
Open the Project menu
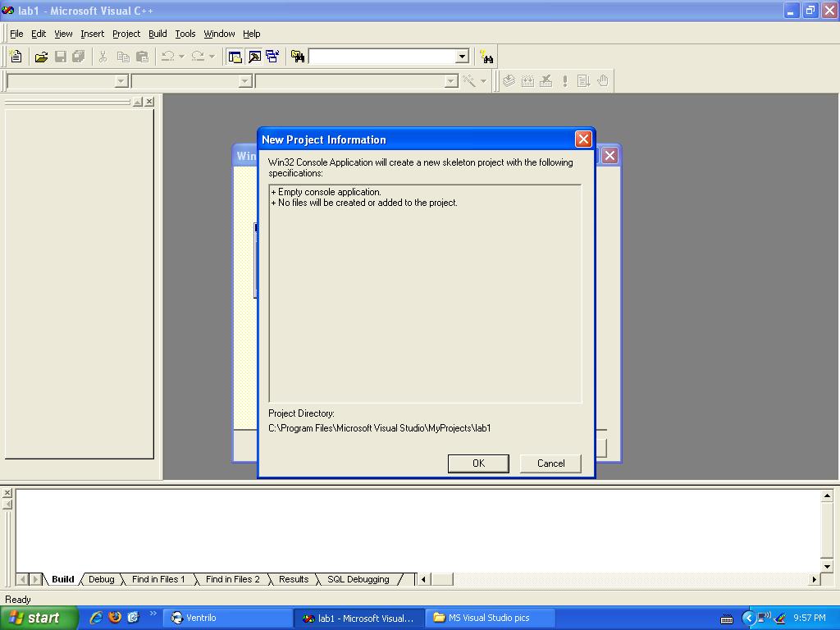126,34
